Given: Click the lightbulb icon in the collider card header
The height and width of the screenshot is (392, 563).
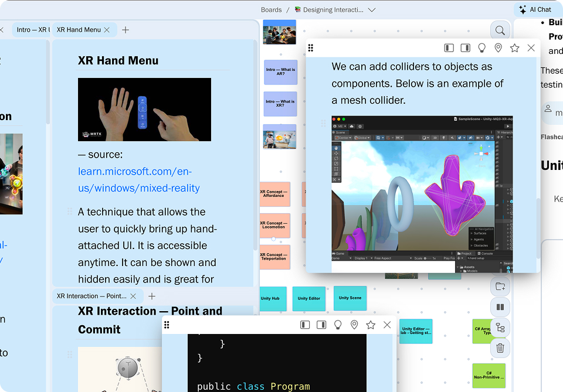Looking at the screenshot, I should click(481, 48).
